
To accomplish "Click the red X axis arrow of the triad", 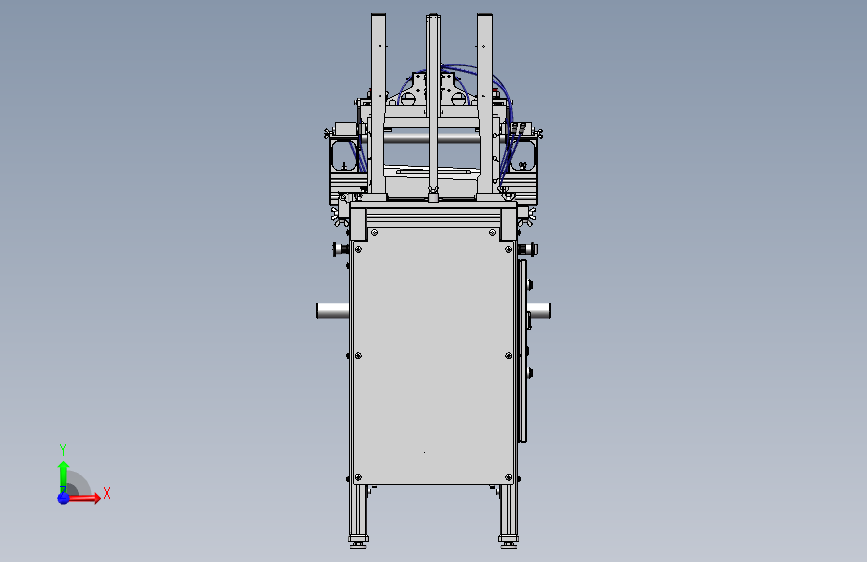I will tap(84, 498).
